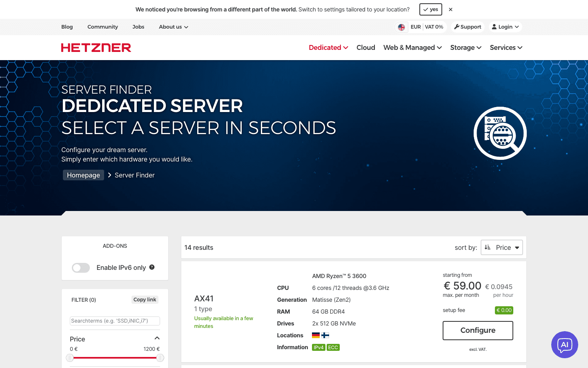
Task: Click the Support button
Action: tap(468, 27)
